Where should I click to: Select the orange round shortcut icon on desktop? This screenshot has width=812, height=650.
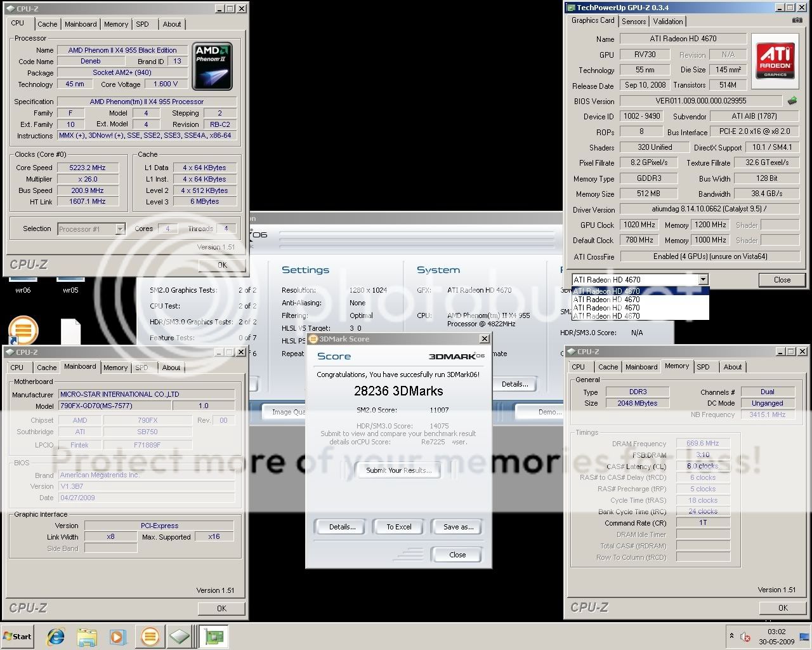click(23, 331)
